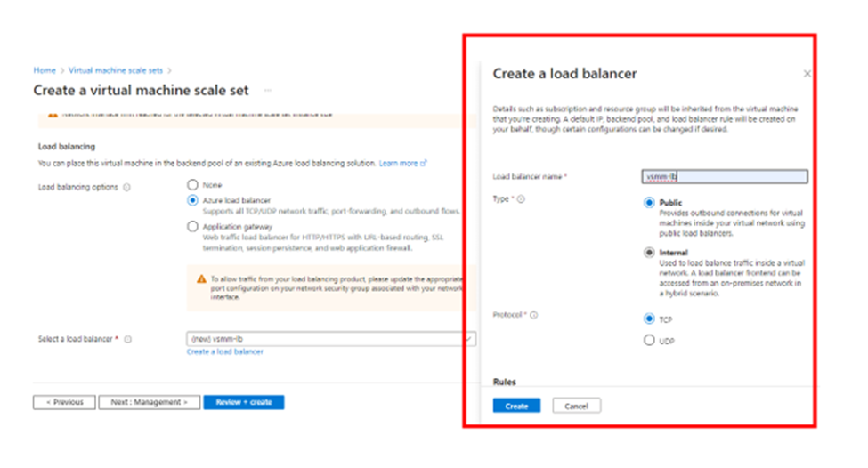This screenshot has height=468, width=868.
Task: Select the Application gateway radio button
Action: (x=192, y=227)
